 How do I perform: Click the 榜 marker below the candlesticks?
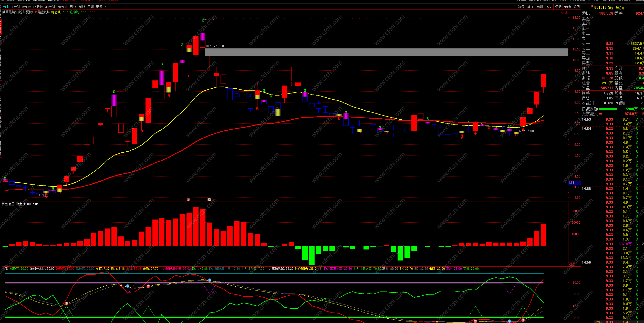pos(209,200)
